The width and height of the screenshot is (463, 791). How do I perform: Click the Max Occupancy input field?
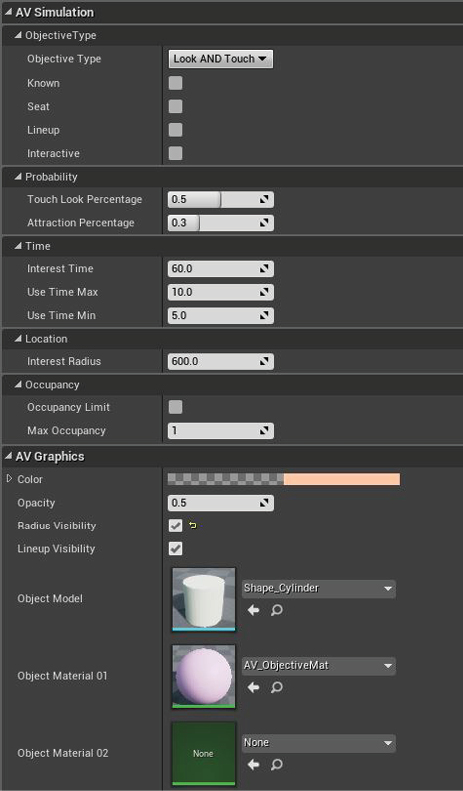pos(221,431)
